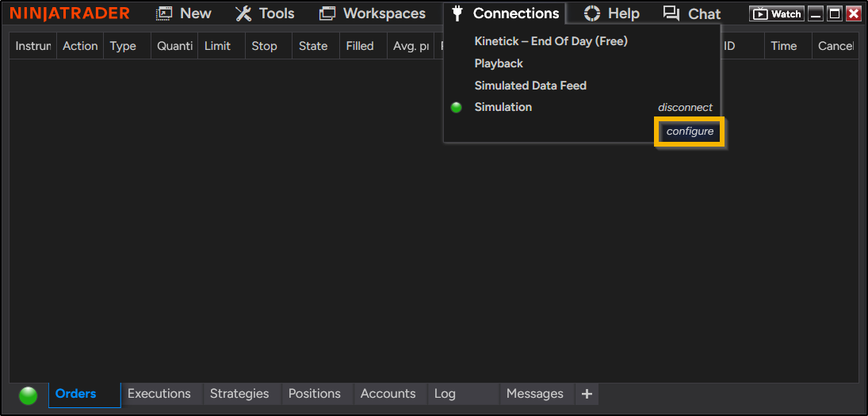Select Simulated Data Feed connection
This screenshot has height=416, width=868.
pyautogui.click(x=530, y=86)
